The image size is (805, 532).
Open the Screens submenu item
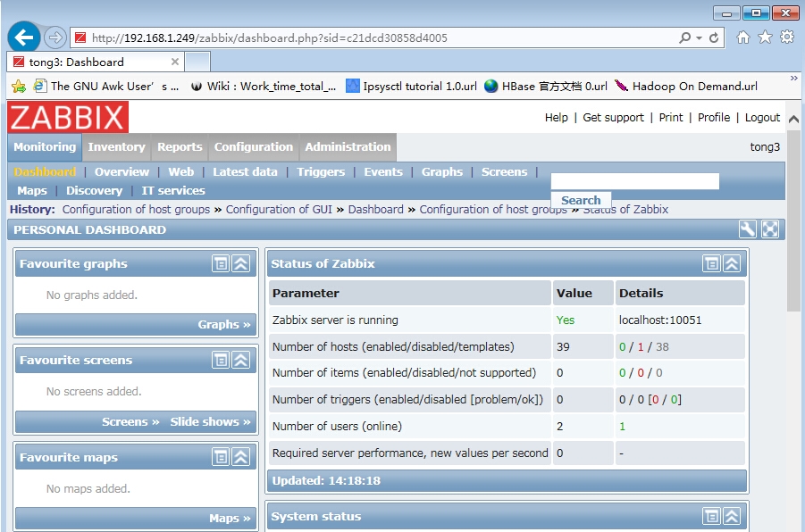tap(504, 172)
